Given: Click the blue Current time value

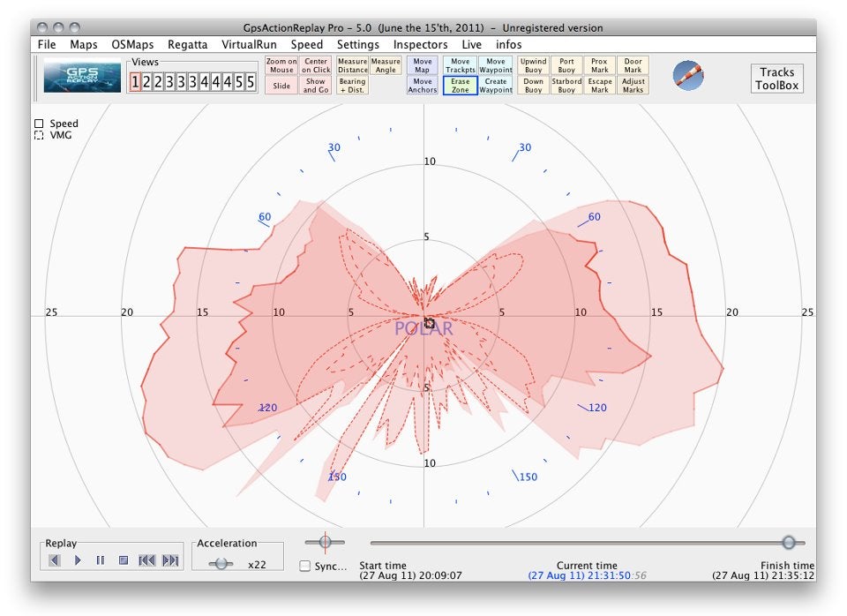Looking at the screenshot, I should 588,575.
